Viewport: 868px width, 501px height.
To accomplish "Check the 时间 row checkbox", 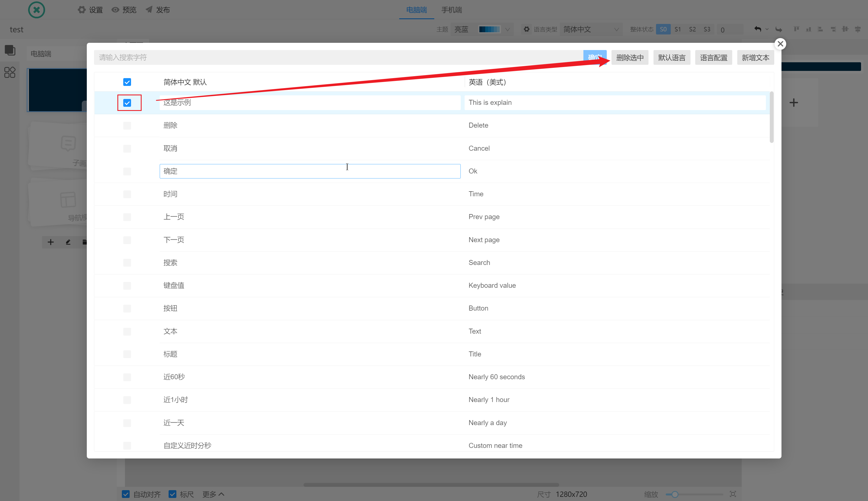I will pos(127,194).
